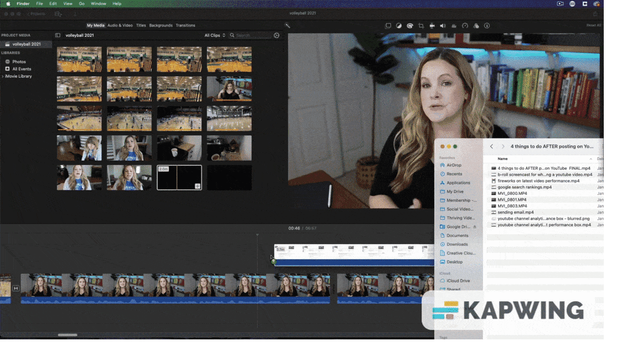
Task: Open iCloud Drive in the Finder sidebar
Action: pyautogui.click(x=458, y=281)
